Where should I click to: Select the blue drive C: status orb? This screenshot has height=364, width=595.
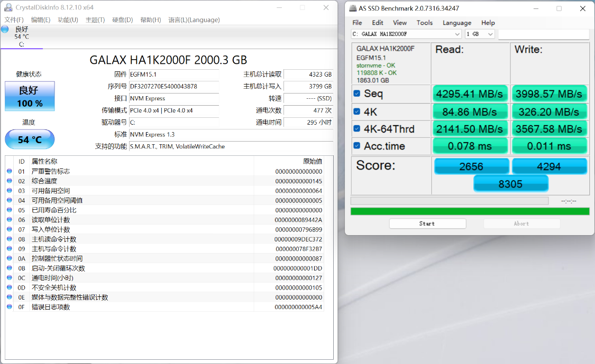tap(5, 29)
